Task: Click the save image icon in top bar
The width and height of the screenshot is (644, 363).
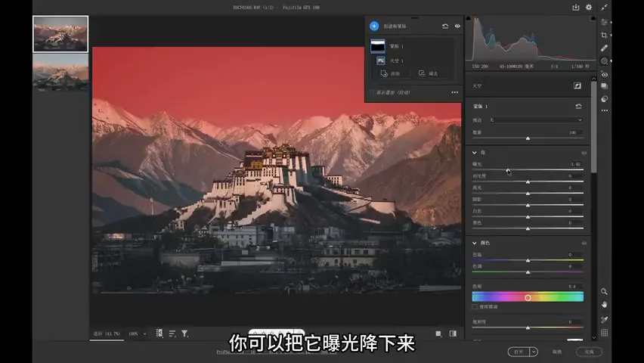Action: coord(576,8)
